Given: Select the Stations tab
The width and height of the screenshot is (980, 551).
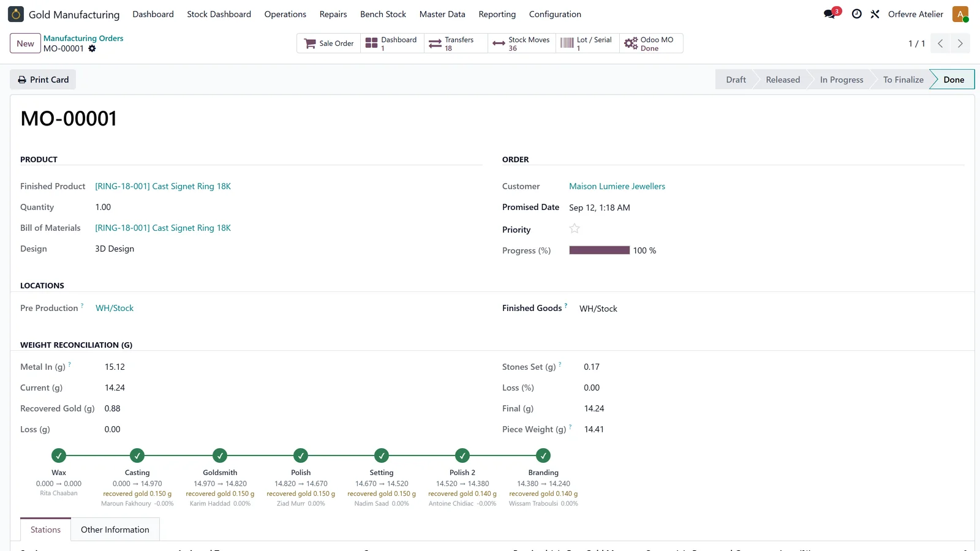Looking at the screenshot, I should pos(46,530).
